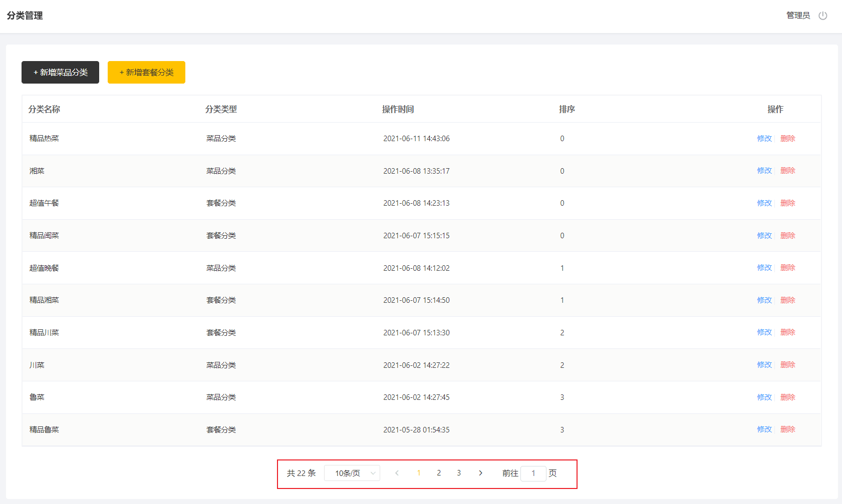Click 新增套餐分类 yellow button

[146, 72]
